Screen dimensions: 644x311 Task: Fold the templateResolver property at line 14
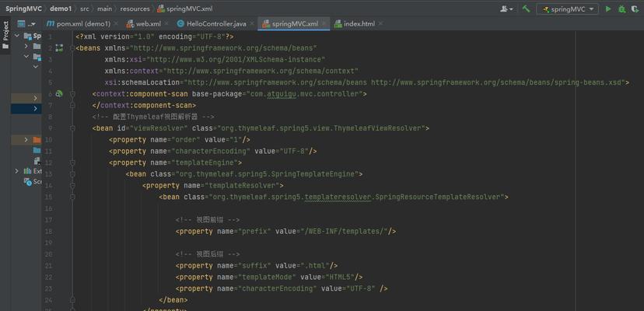[72, 185]
